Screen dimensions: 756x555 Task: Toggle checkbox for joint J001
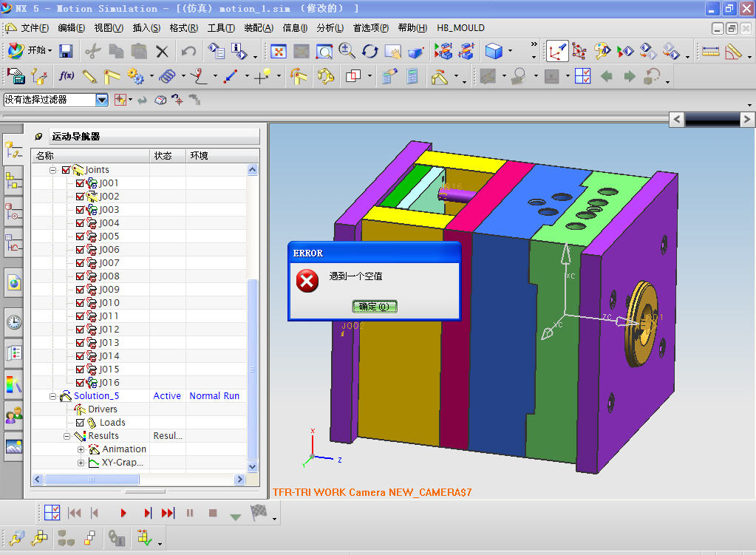tap(80, 183)
